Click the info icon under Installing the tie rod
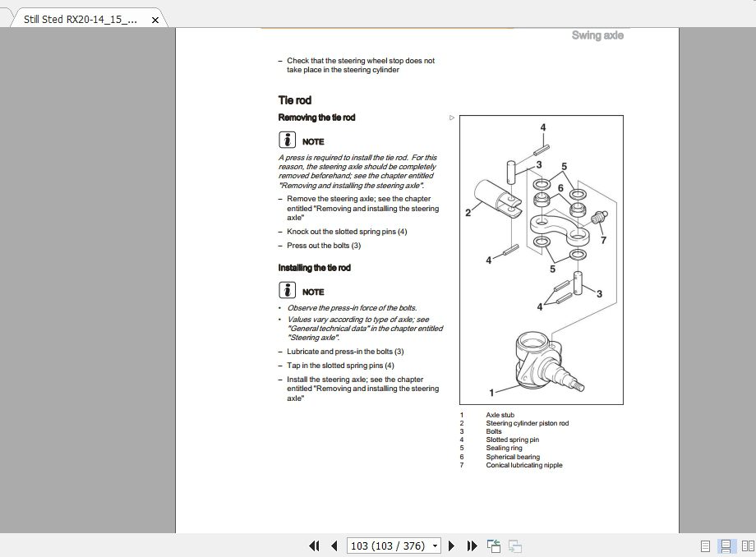 click(287, 290)
